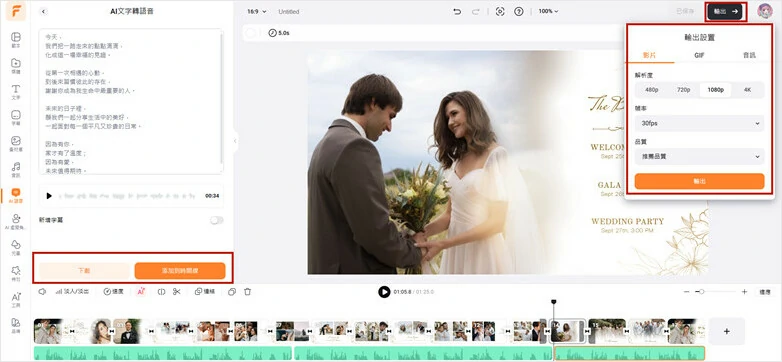Go back from AI text-to-speech panel
The image size is (782, 362).
(x=43, y=11)
